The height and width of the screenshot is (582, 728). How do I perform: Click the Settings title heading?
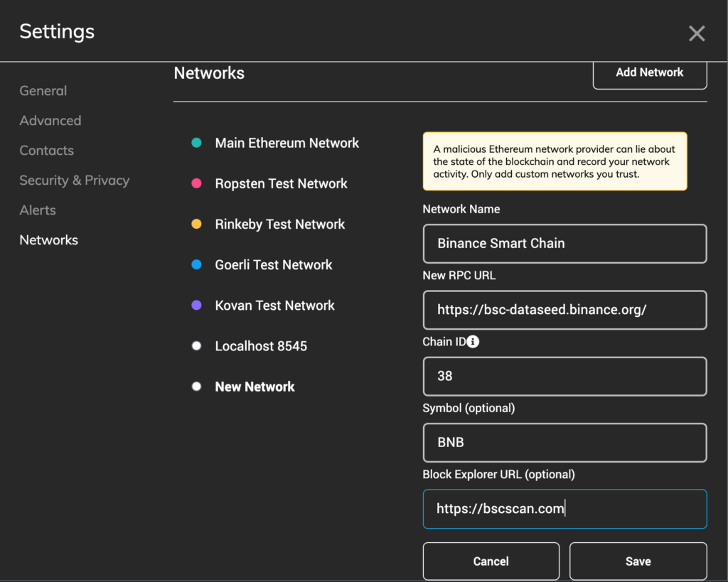[x=57, y=31]
